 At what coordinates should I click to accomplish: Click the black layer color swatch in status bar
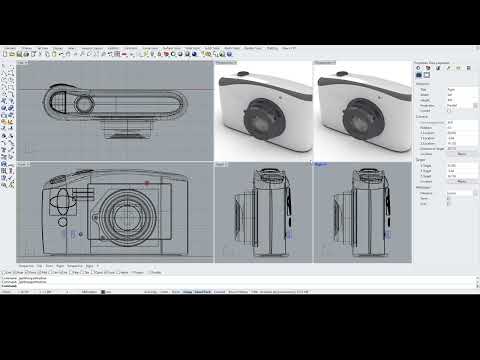pyautogui.click(x=103, y=292)
